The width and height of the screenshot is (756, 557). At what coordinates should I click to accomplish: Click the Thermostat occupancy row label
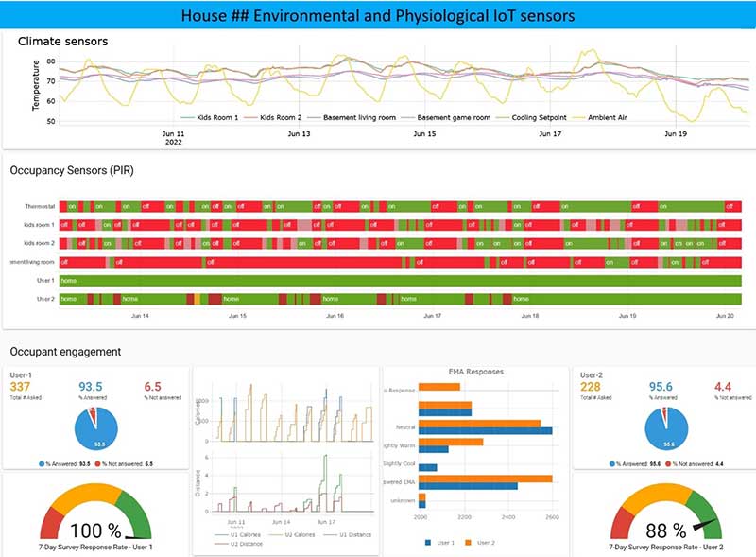41,206
